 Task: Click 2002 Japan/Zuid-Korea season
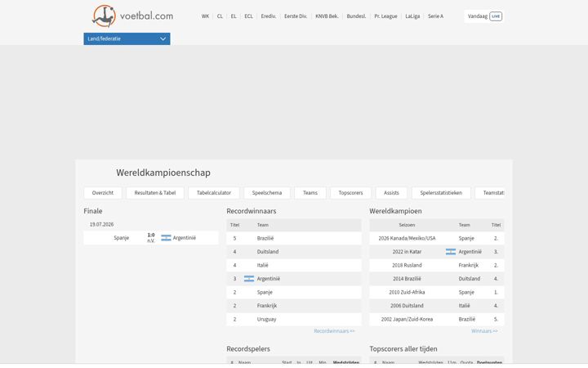(407, 319)
